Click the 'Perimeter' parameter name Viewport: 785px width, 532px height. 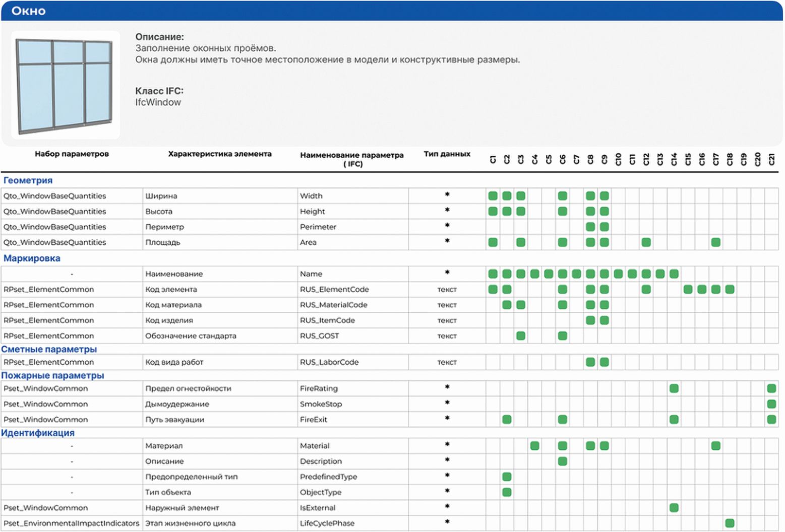click(x=318, y=227)
